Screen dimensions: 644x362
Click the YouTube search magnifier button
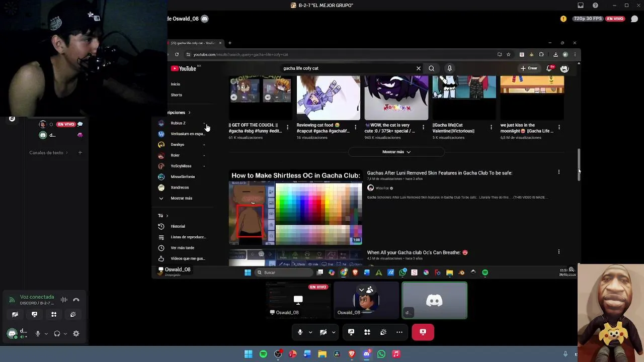pos(431,68)
